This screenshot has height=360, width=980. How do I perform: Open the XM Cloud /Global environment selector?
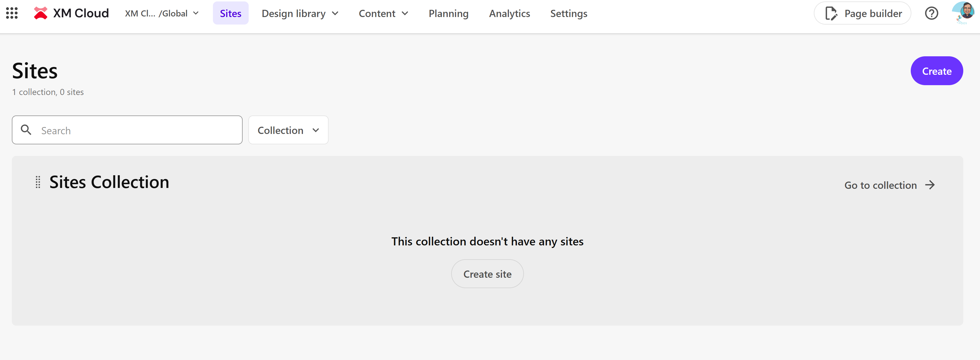point(161,13)
